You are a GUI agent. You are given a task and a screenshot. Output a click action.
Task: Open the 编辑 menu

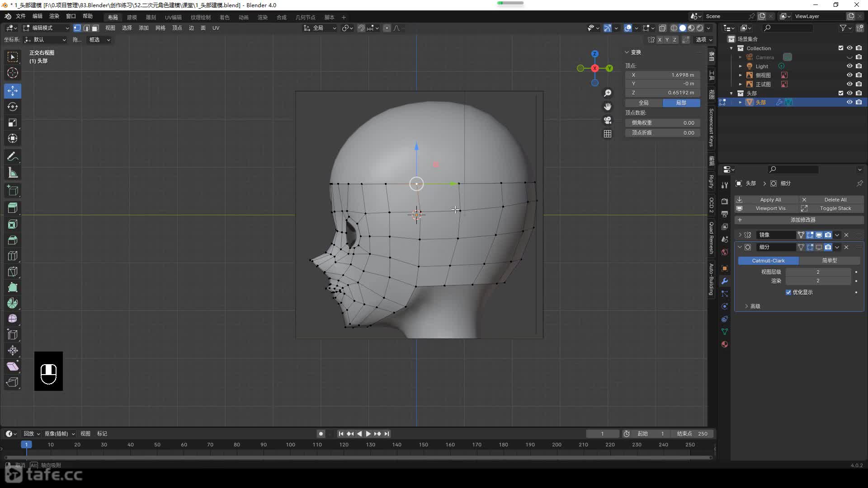[38, 16]
